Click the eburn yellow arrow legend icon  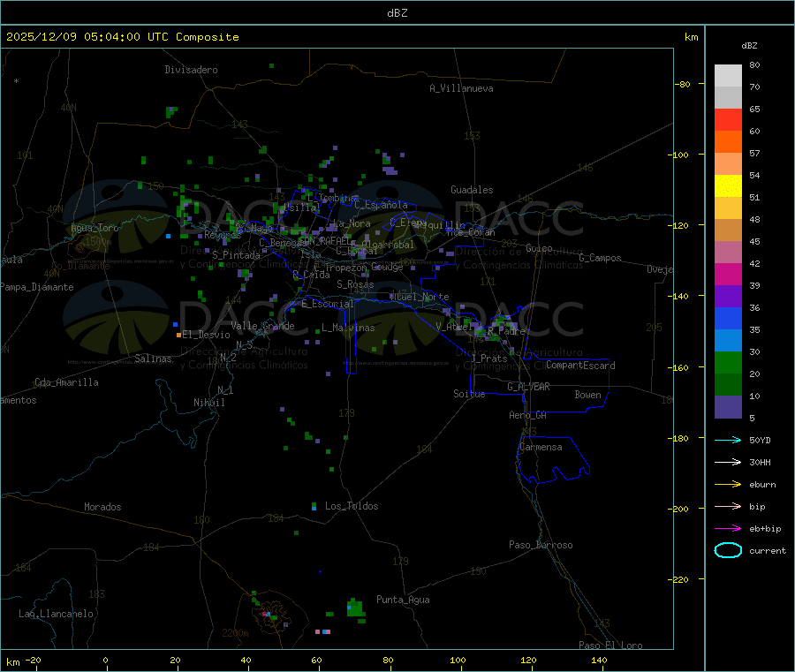coord(728,485)
